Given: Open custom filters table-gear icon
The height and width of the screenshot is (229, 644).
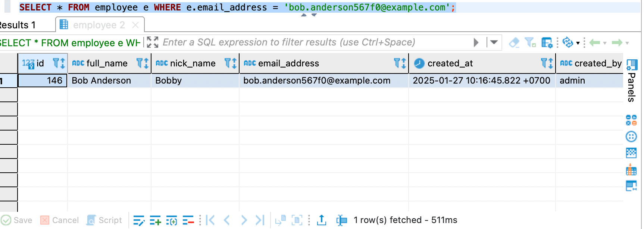Looking at the screenshot, I should (547, 43).
